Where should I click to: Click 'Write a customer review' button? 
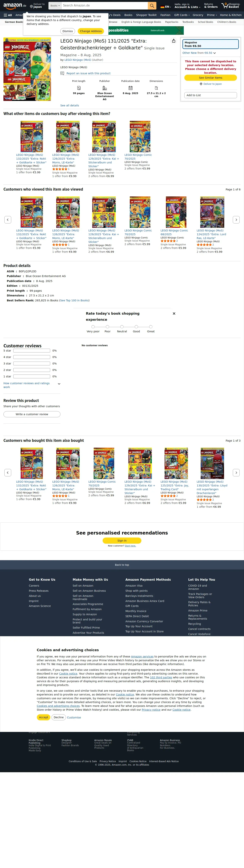(32, 414)
